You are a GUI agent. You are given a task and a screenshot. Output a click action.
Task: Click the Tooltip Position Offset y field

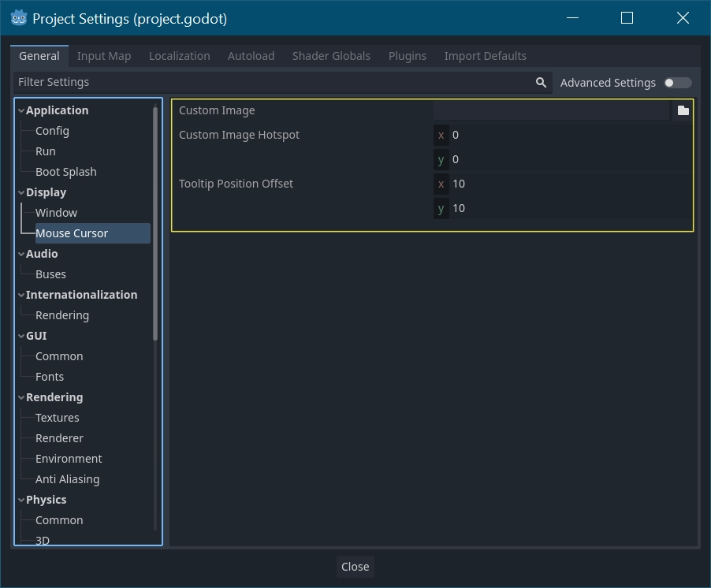(x=568, y=208)
